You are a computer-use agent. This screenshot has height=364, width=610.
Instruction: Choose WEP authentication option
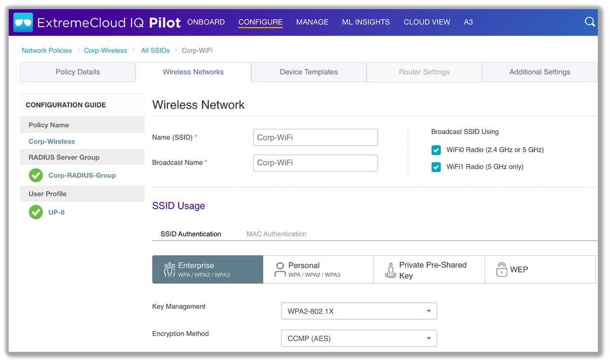(x=540, y=270)
